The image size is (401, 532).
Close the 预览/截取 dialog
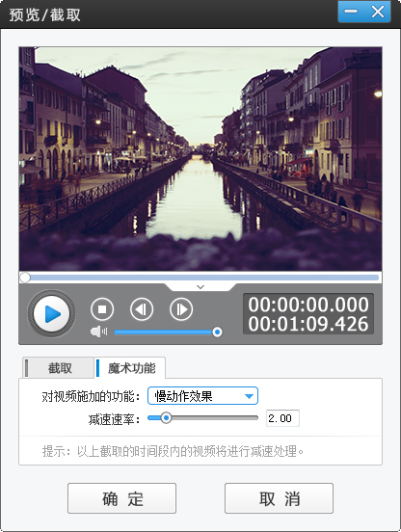[378, 12]
